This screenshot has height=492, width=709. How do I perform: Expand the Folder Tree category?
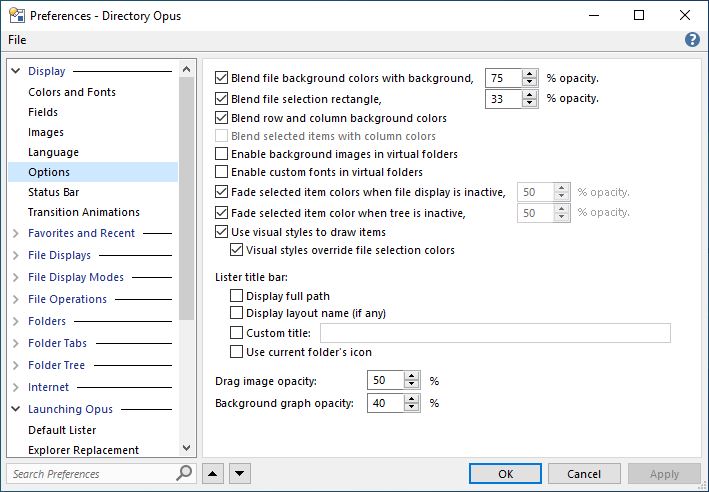click(x=16, y=365)
